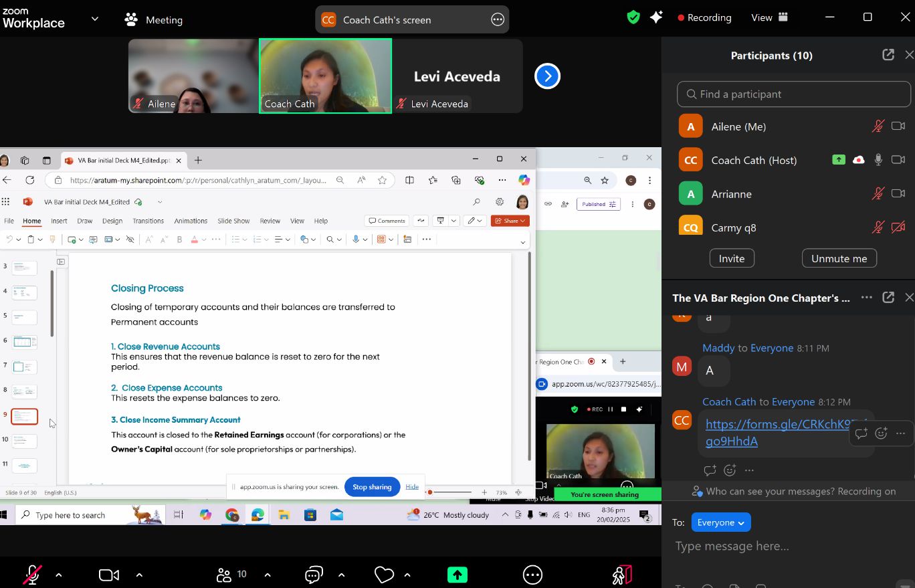Viewport: 915px width, 588px height.
Task: Open the More options ellipsis in the Zoom toolbar
Action: tap(532, 575)
